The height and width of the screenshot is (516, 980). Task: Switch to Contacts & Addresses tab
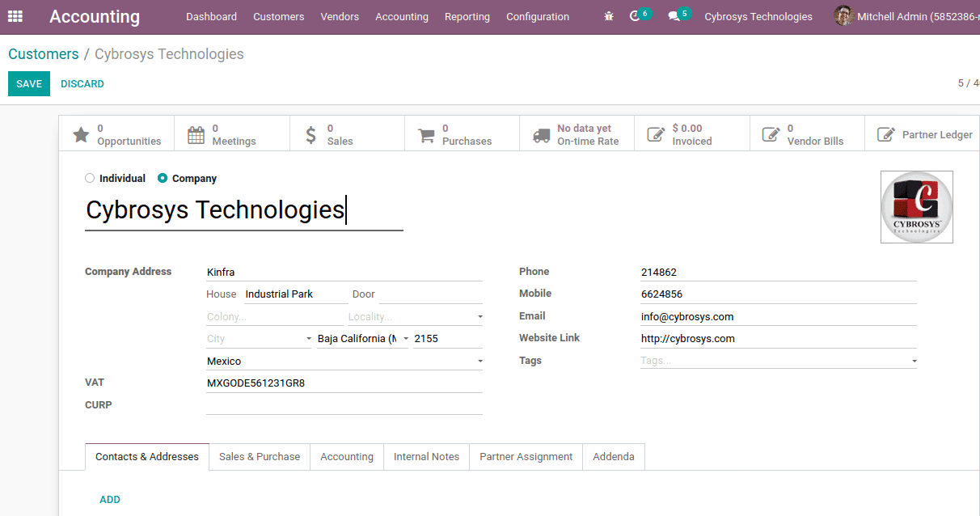(x=147, y=457)
